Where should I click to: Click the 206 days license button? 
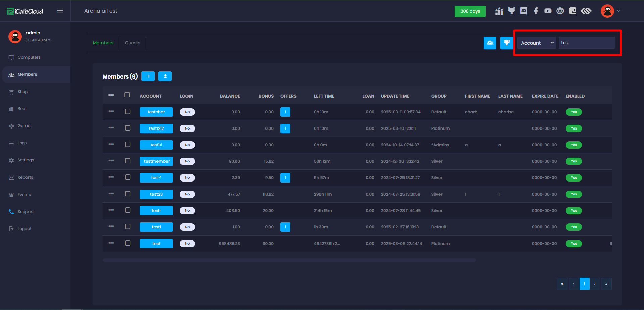(x=470, y=11)
